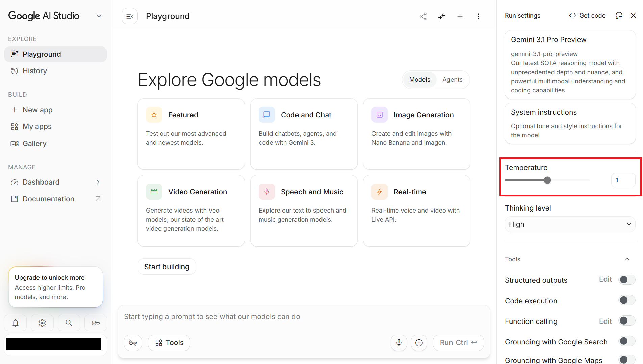The height and width of the screenshot is (364, 643).
Task: Go to My apps
Action: [56, 127]
